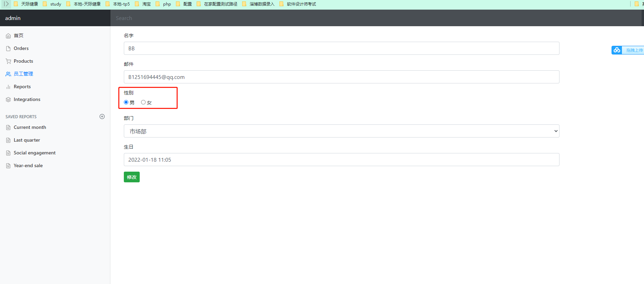Click the Orders file icon
Image resolution: width=644 pixels, height=284 pixels.
pyautogui.click(x=8, y=49)
